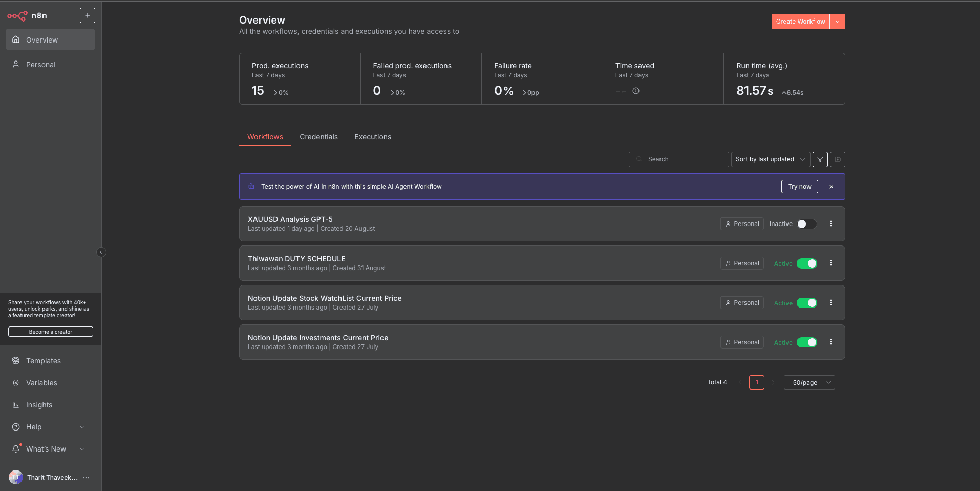Click robot icon in AI banner
This screenshot has height=491, width=980.
251,187
